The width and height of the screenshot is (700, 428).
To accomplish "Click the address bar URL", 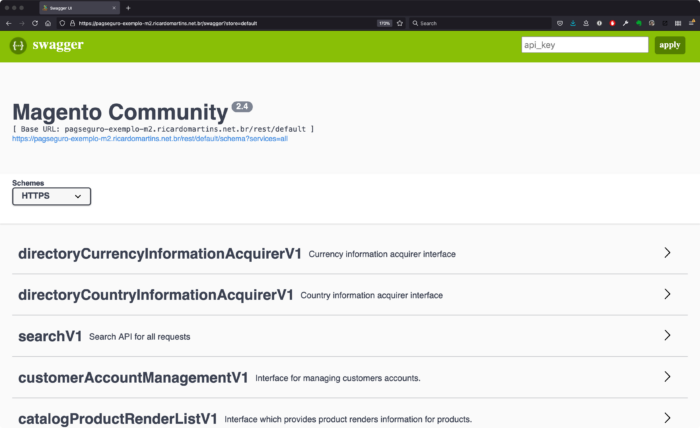I will (168, 23).
